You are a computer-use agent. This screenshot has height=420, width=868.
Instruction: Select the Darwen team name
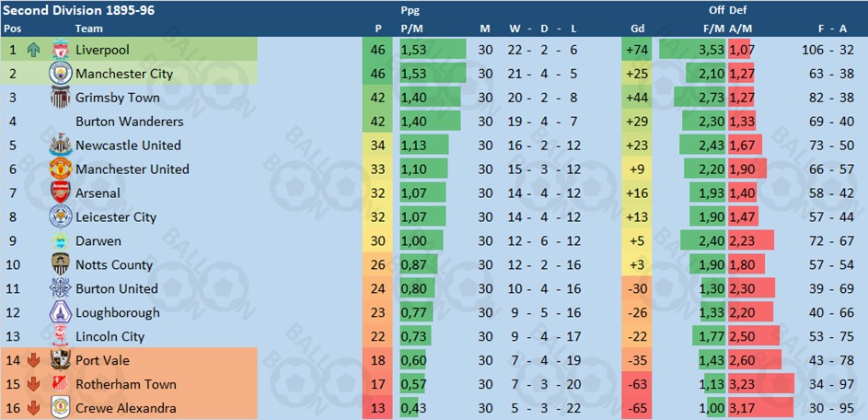pyautogui.click(x=98, y=241)
